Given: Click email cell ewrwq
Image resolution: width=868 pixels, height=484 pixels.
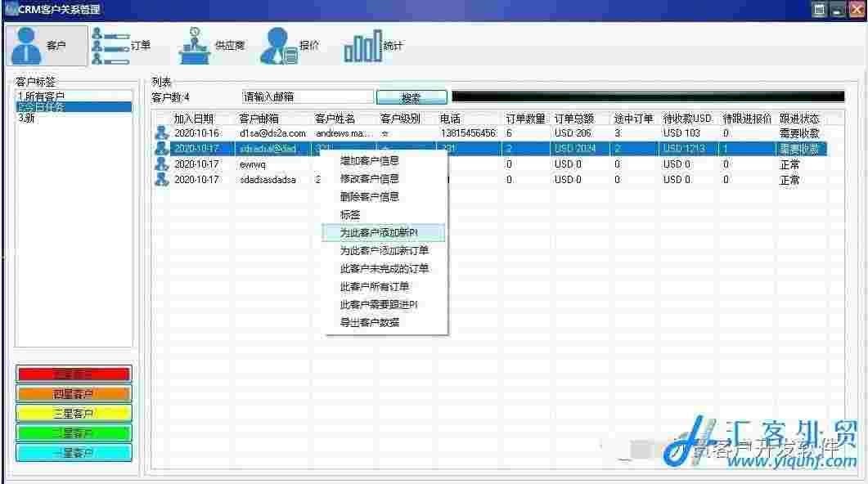Looking at the screenshot, I should [x=253, y=164].
